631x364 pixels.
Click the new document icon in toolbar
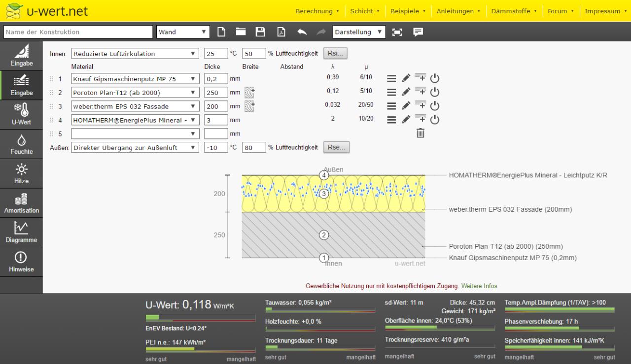[x=222, y=32]
